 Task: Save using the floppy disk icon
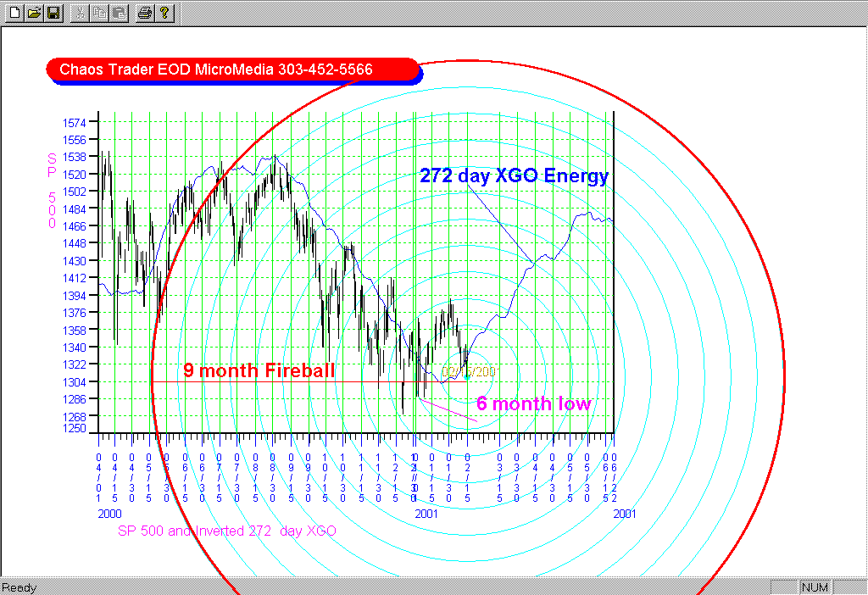click(x=53, y=12)
